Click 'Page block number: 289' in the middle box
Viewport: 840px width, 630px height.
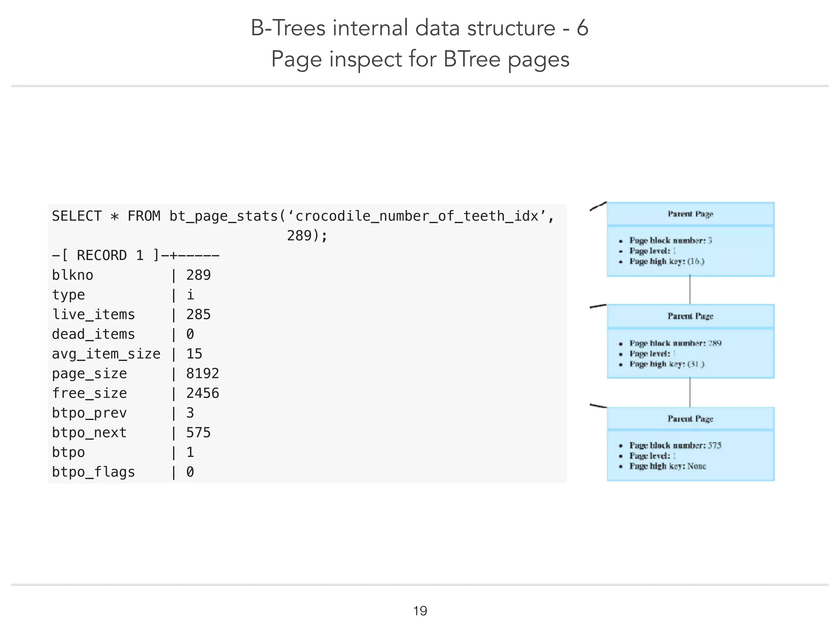coord(675,343)
